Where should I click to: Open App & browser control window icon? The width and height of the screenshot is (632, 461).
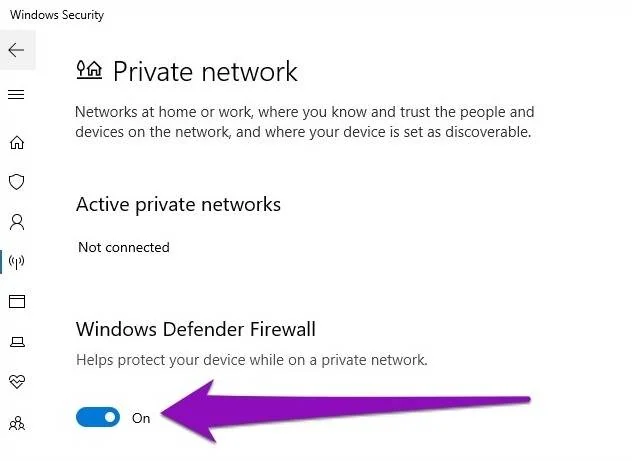pos(17,301)
